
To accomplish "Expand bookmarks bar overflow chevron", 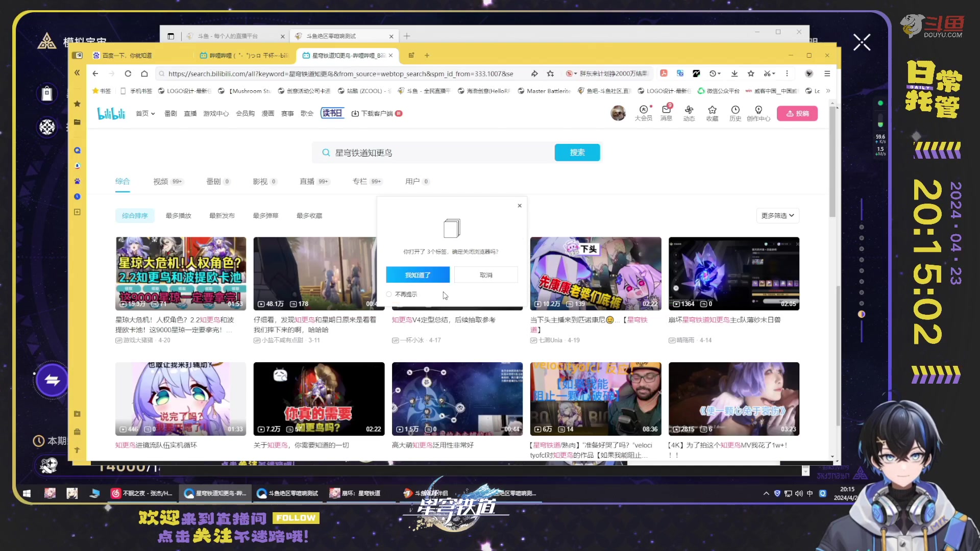I will tap(828, 91).
